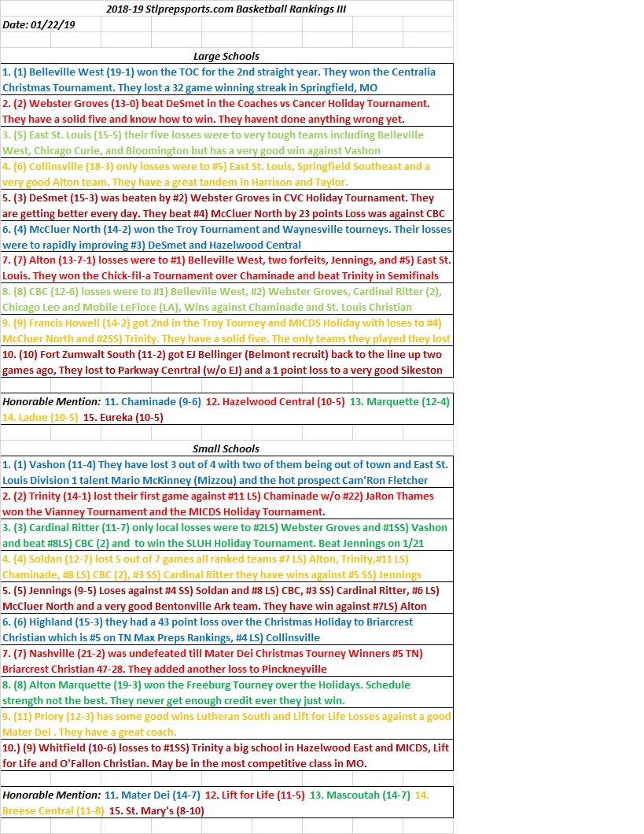This screenshot has width=644, height=834.
Task: Click the Nashville (21-2) ranking entry
Action: (226, 661)
